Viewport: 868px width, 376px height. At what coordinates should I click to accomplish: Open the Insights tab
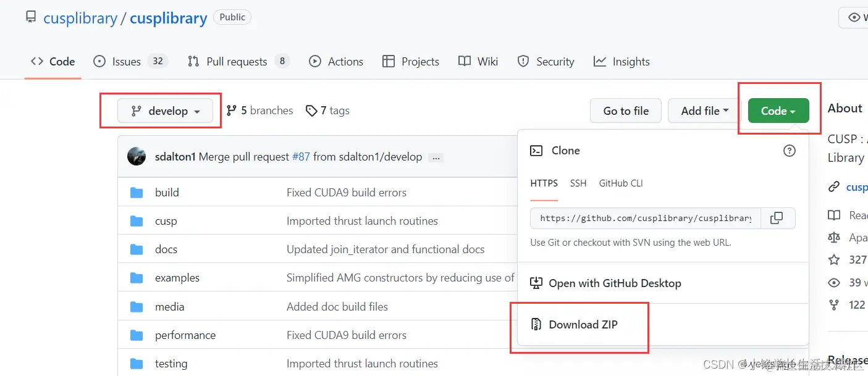[x=622, y=61]
